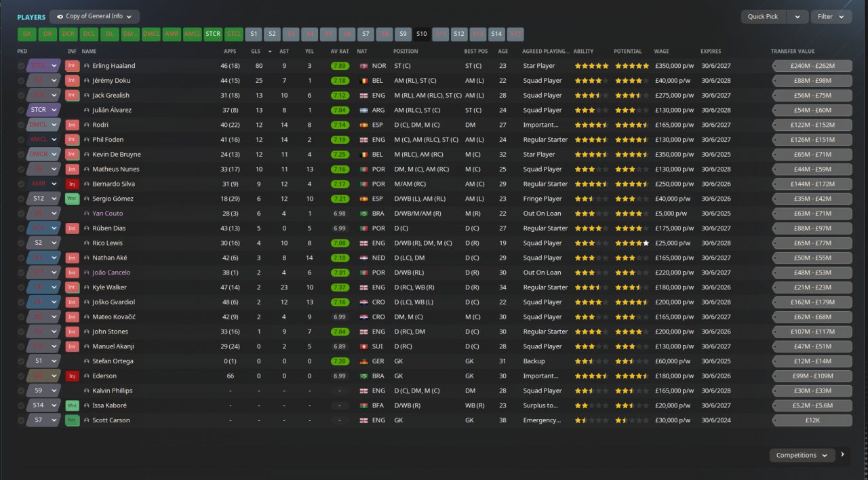The height and width of the screenshot is (480, 868).
Task: Click Sergio Gómez's Wnt wanted badge
Action: pyautogui.click(x=72, y=199)
